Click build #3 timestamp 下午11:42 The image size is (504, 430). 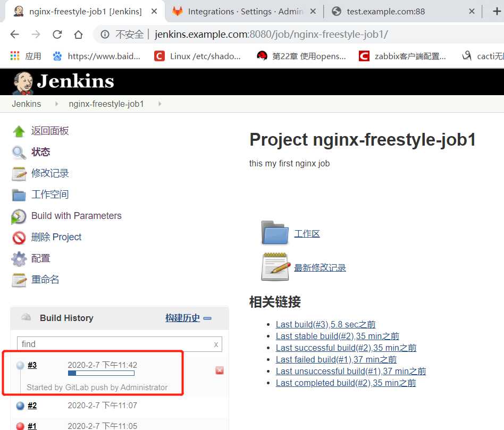[102, 365]
